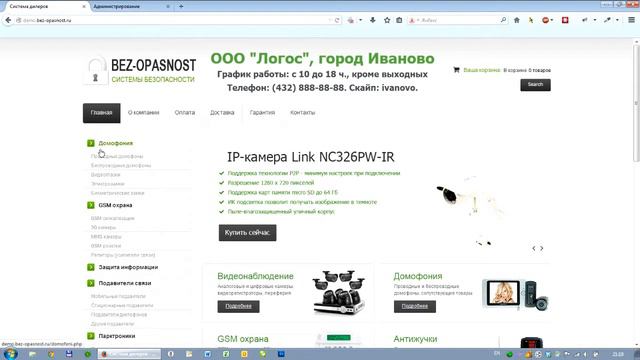Viewport: 640px width, 360px height.
Task: Click the shopping cart icon
Action: 456,70
